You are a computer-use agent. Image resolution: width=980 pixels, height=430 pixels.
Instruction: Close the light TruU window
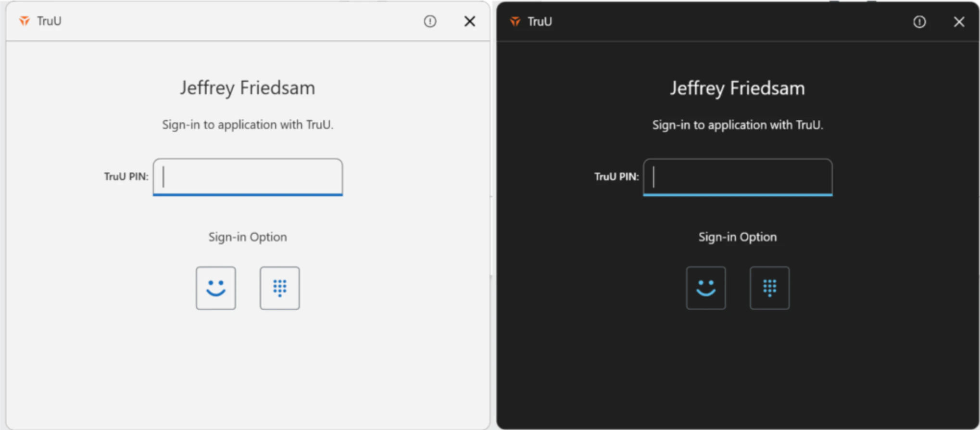[470, 21]
